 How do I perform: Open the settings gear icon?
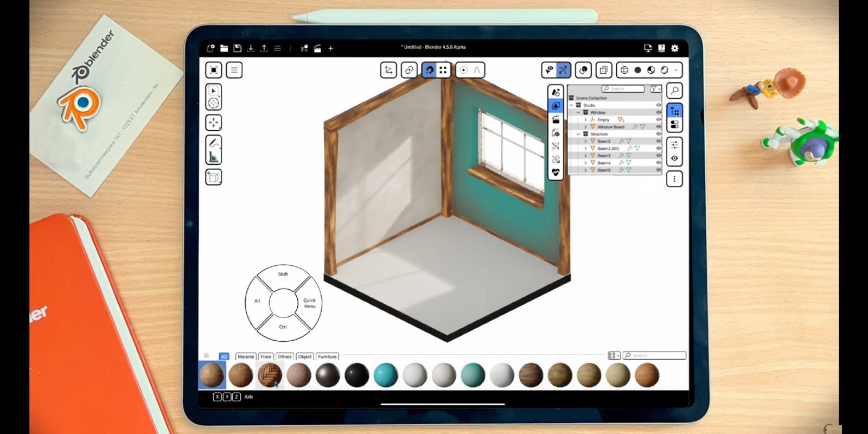point(675,48)
